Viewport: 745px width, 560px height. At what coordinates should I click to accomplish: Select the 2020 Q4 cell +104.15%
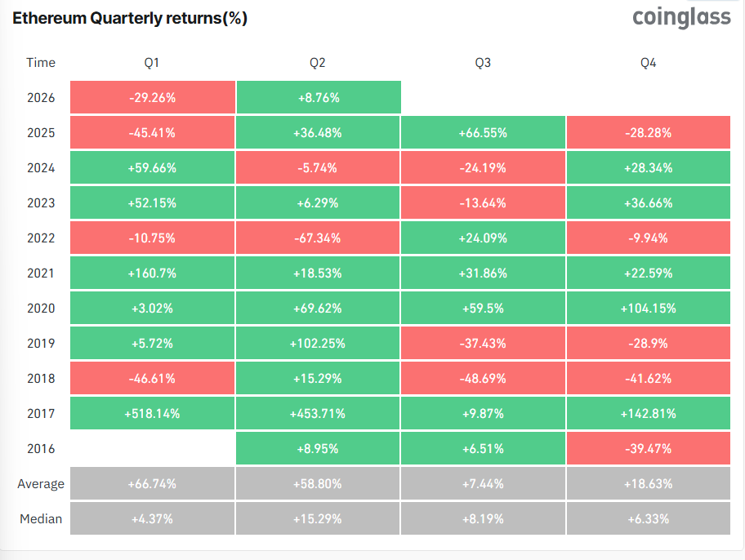click(648, 309)
